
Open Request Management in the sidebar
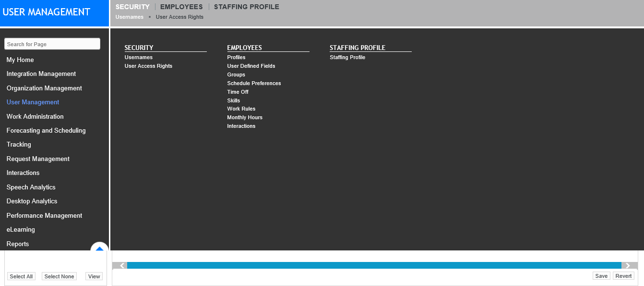click(38, 159)
